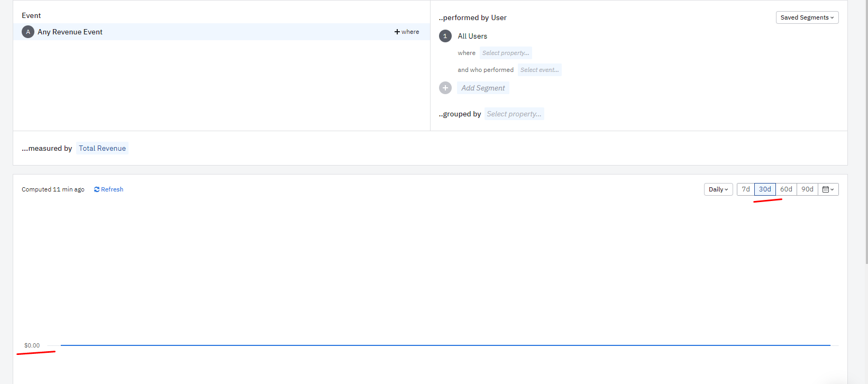
Task: Click the $0.00 axis label
Action: 32,345
